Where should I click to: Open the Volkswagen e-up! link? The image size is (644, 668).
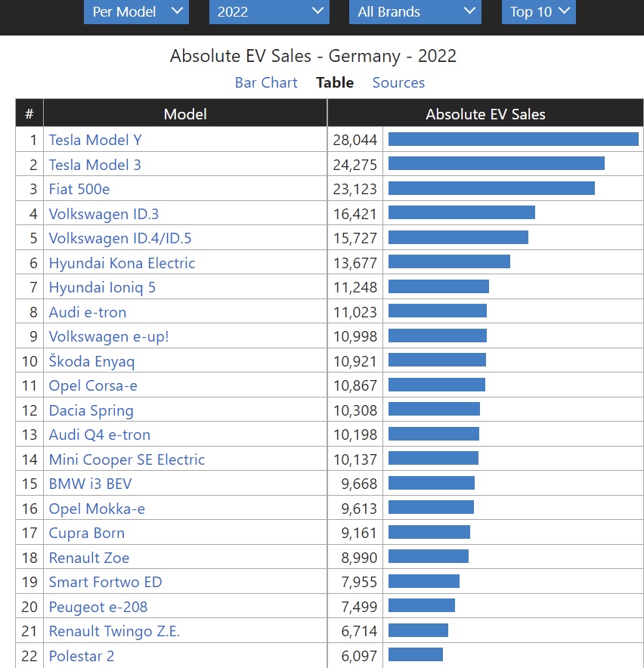click(109, 336)
